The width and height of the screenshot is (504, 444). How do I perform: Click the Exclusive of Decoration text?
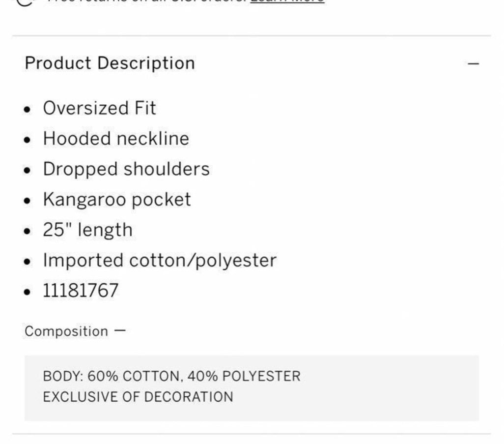[138, 397]
